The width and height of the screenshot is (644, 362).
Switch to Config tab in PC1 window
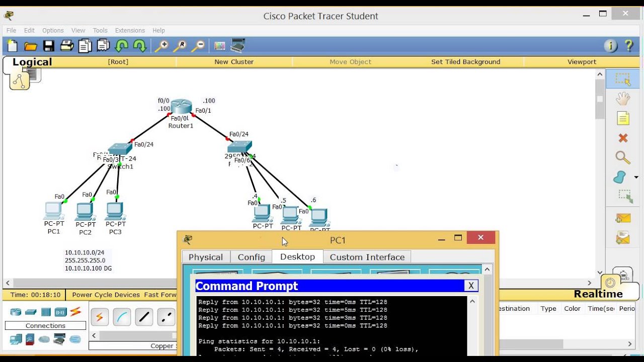click(x=251, y=257)
